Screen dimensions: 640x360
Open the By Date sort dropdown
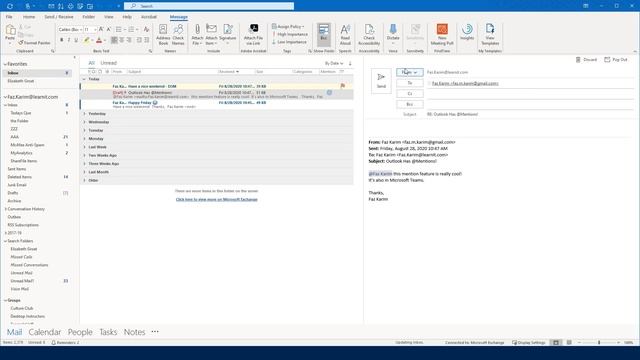334,63
